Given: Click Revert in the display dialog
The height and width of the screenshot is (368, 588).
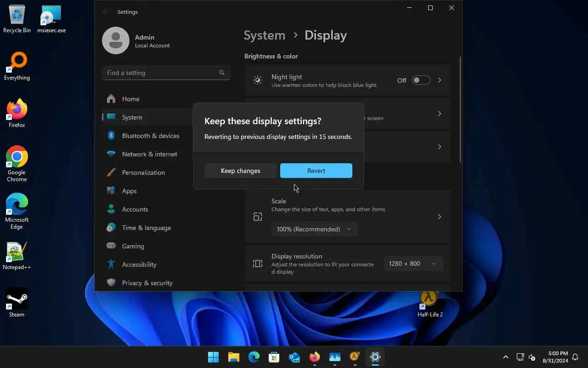Looking at the screenshot, I should point(316,171).
